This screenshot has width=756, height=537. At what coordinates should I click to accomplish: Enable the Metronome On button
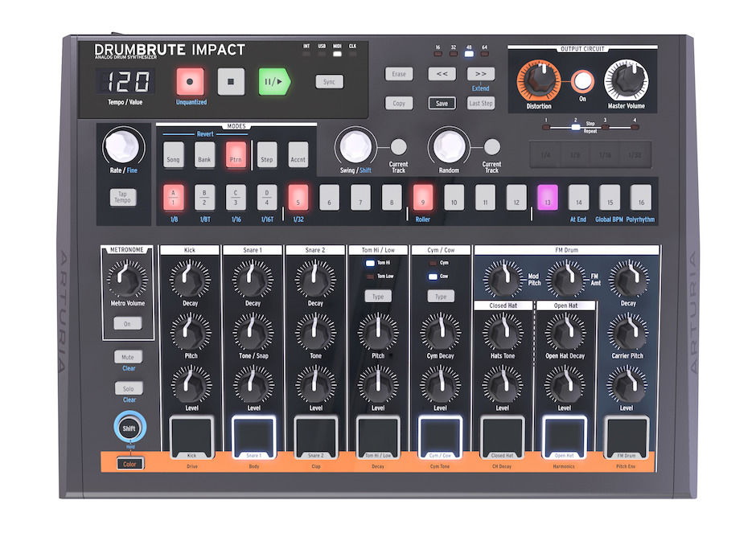click(128, 323)
